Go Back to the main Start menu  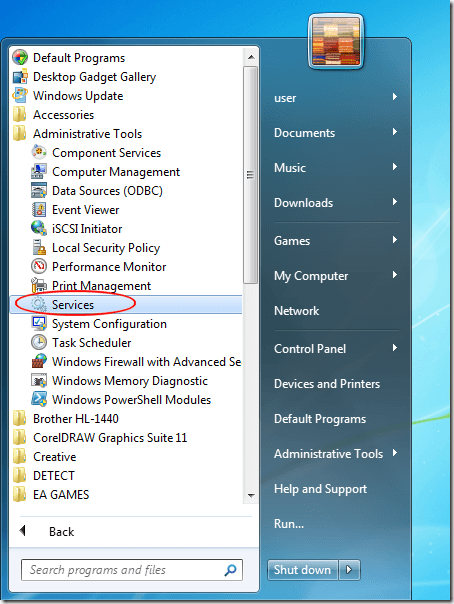pos(61,532)
